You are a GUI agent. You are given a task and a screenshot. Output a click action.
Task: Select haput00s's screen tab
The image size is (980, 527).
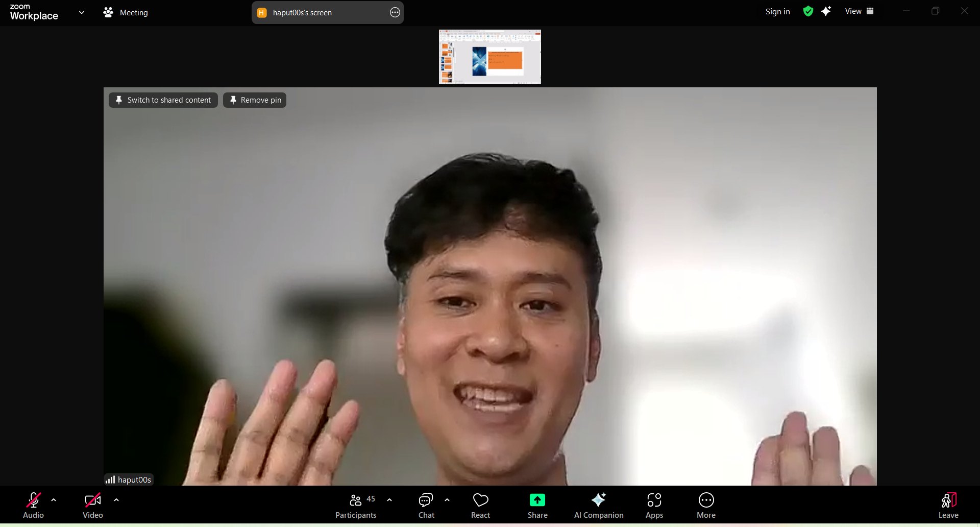point(328,12)
